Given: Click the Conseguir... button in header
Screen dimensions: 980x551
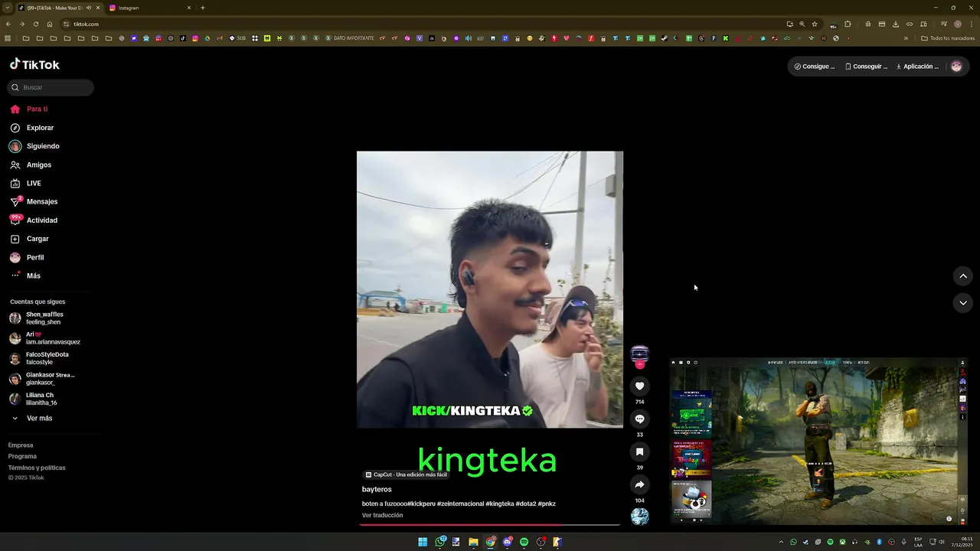Looking at the screenshot, I should 866,67.
